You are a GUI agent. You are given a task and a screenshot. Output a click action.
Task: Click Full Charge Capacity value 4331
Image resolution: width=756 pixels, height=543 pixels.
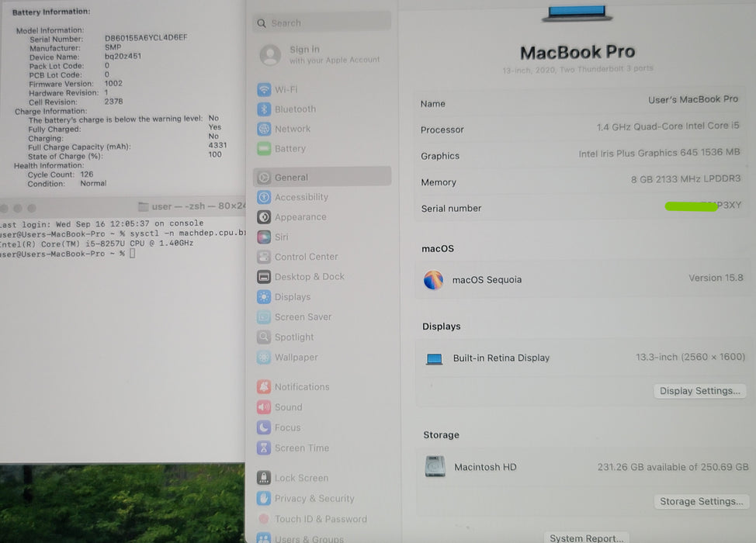click(217, 145)
